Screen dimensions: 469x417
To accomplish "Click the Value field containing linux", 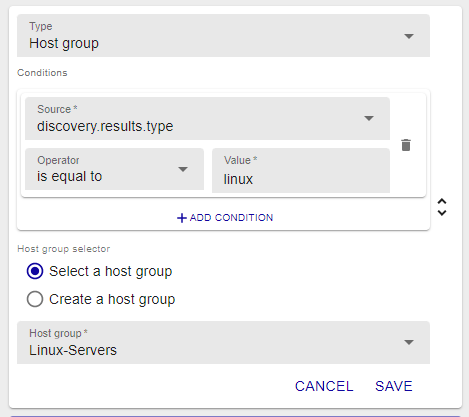I will 301,170.
